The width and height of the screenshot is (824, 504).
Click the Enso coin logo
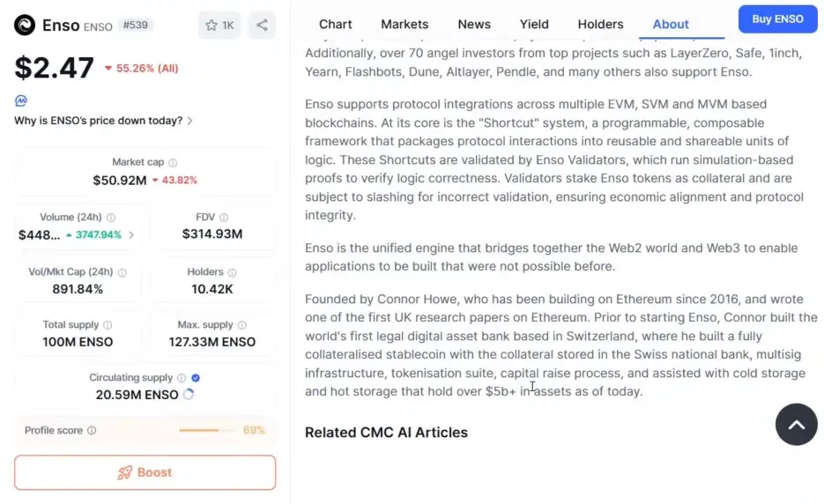point(25,26)
